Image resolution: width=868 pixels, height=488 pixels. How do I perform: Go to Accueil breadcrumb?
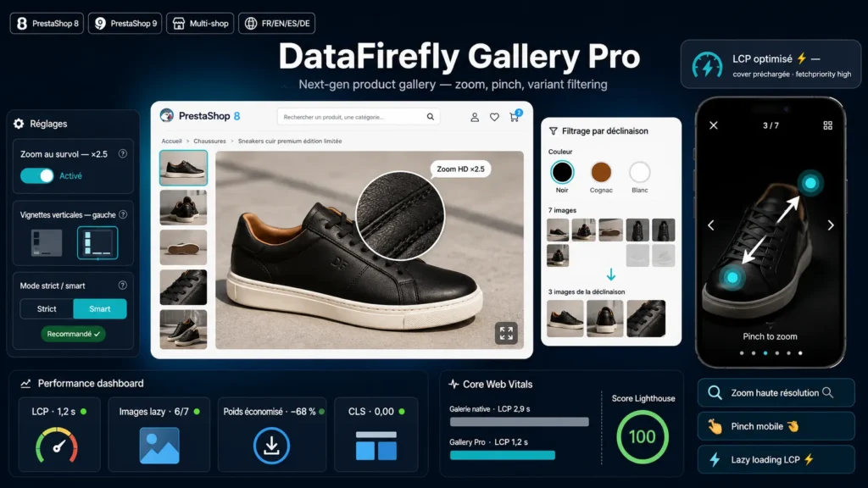coord(171,141)
